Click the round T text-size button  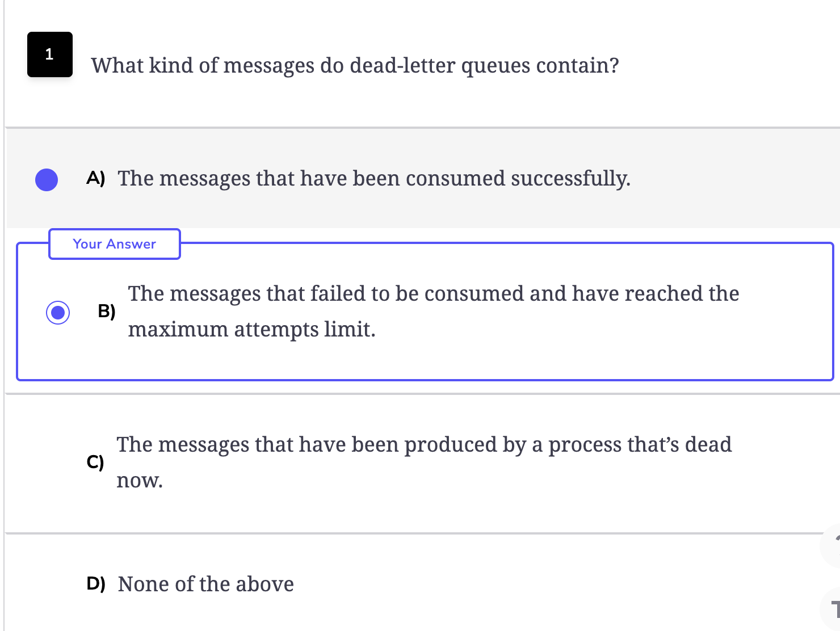coord(831,610)
